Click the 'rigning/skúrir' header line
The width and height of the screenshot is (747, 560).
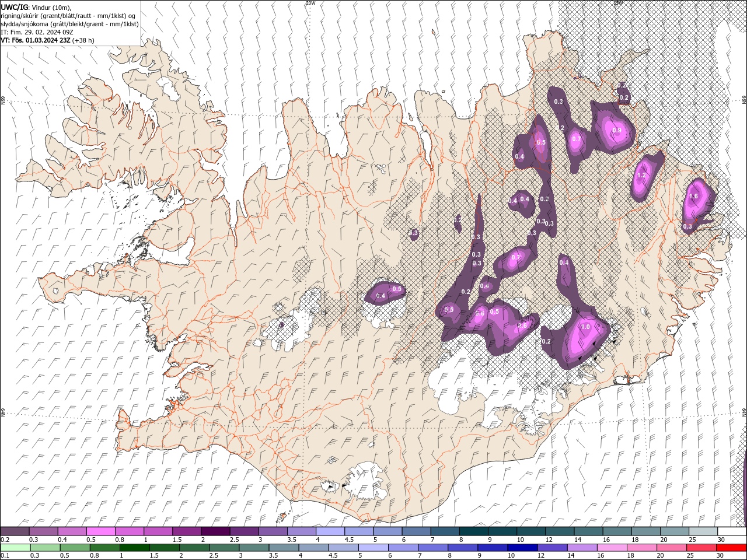pyautogui.click(x=68, y=16)
